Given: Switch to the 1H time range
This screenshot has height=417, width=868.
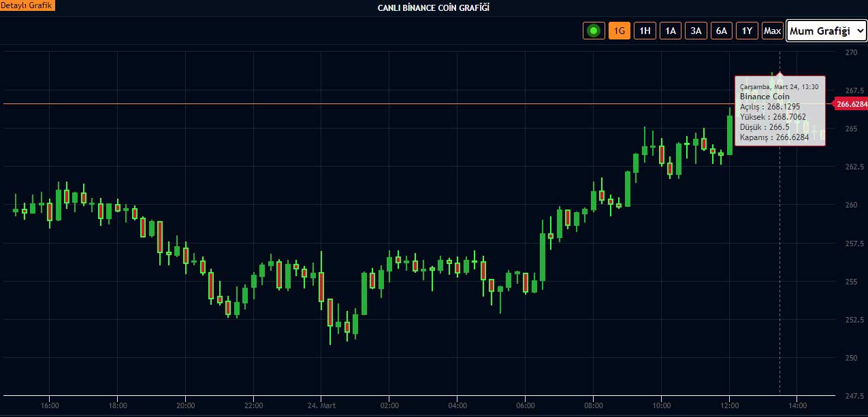Looking at the screenshot, I should [645, 31].
